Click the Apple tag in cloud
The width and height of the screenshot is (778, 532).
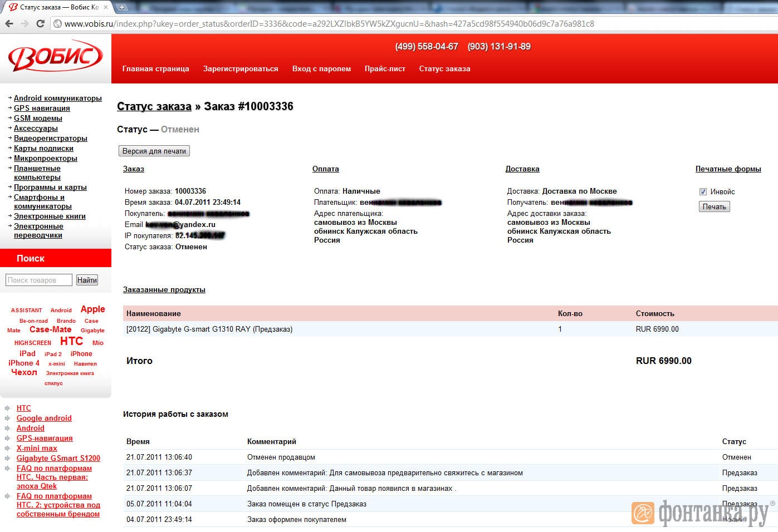(x=92, y=309)
